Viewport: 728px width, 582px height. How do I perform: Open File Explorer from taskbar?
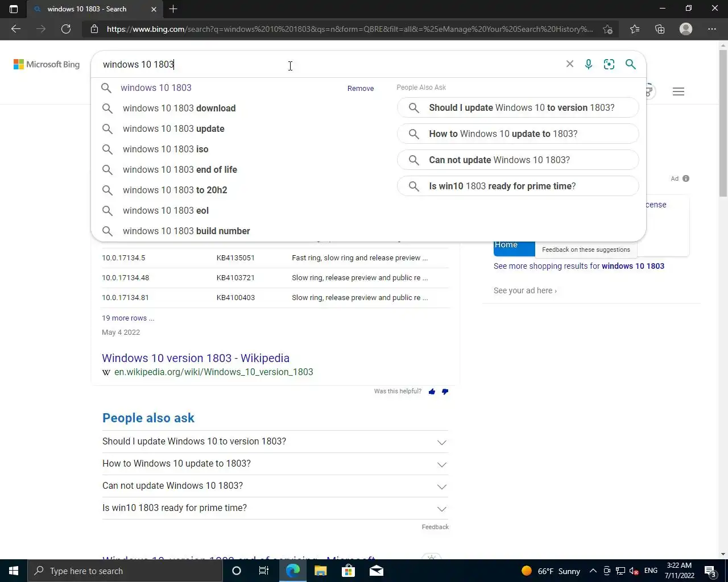click(x=321, y=571)
